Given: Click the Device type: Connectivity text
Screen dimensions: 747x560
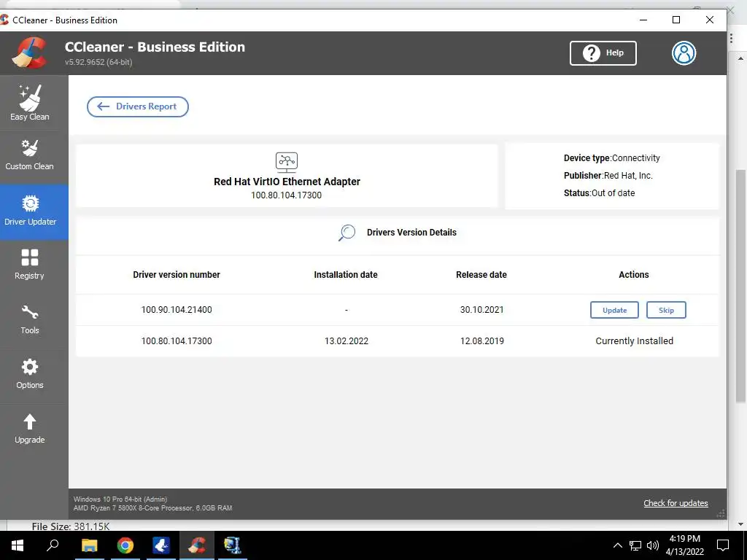Looking at the screenshot, I should 612,158.
